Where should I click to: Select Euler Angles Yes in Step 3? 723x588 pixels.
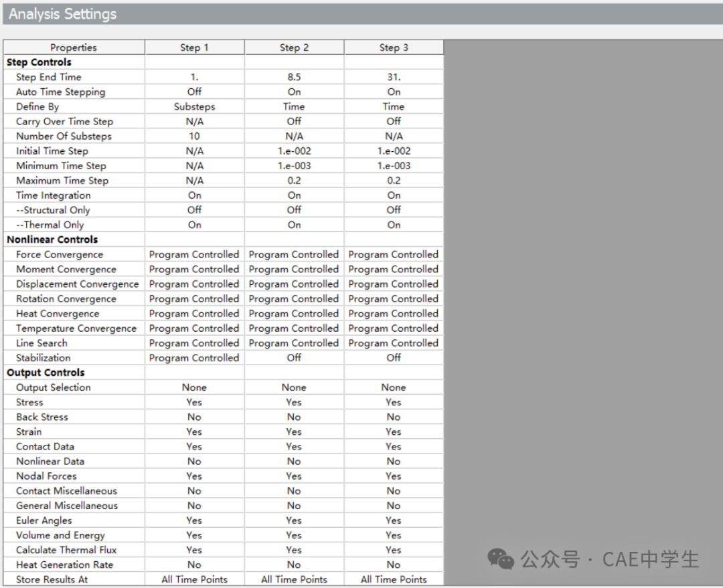(x=394, y=520)
